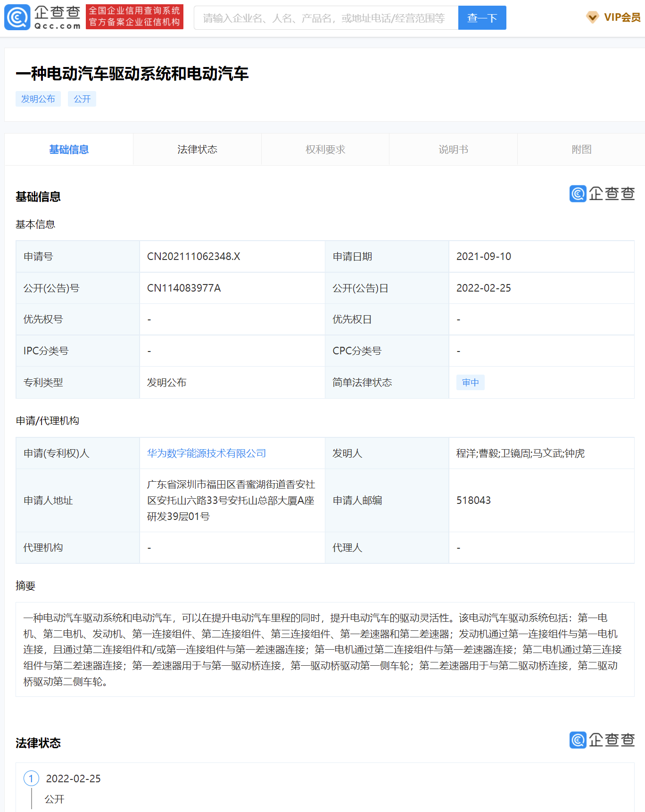Click the patent title heading

[x=132, y=74]
